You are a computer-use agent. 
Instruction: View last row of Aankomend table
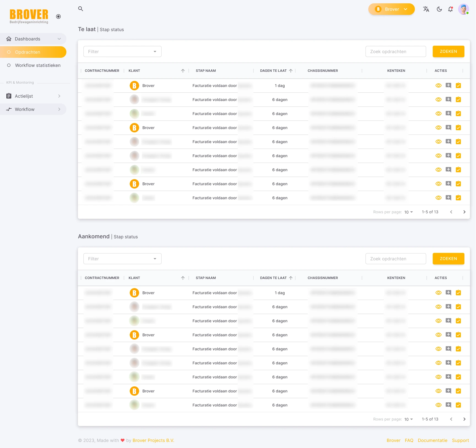439,405
